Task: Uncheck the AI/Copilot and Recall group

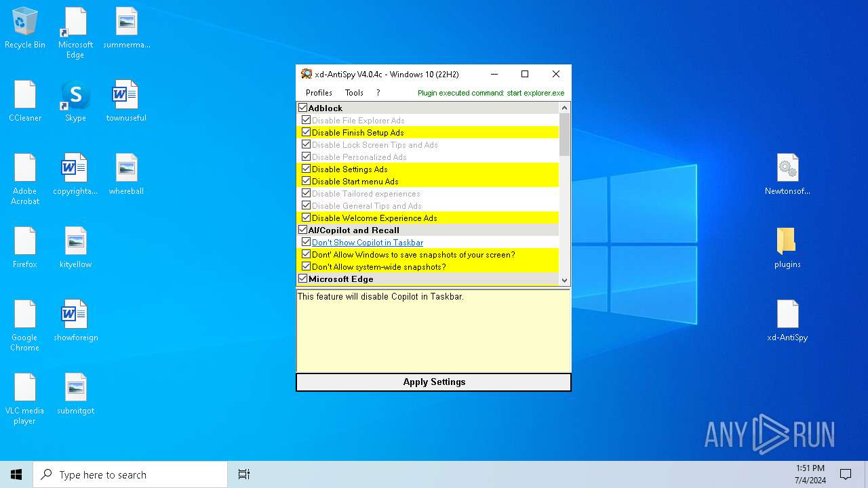Action: (303, 230)
